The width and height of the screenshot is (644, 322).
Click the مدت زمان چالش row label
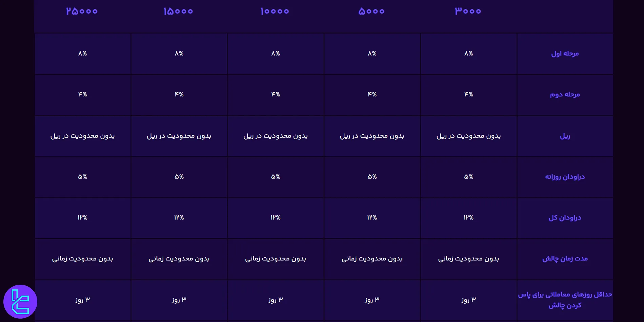tap(565, 259)
